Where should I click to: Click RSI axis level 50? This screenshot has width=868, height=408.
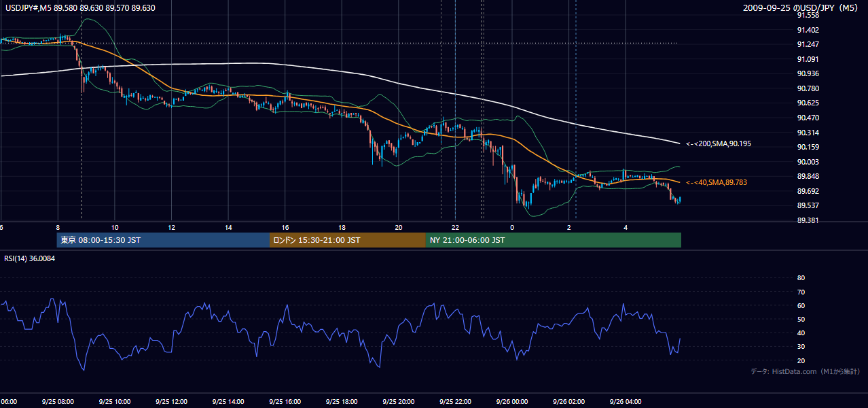(x=801, y=319)
